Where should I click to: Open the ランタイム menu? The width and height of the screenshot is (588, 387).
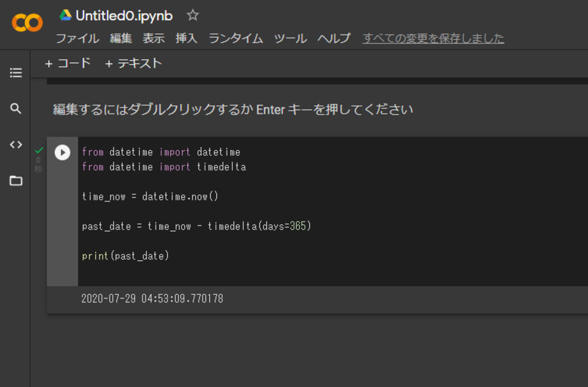coord(236,39)
